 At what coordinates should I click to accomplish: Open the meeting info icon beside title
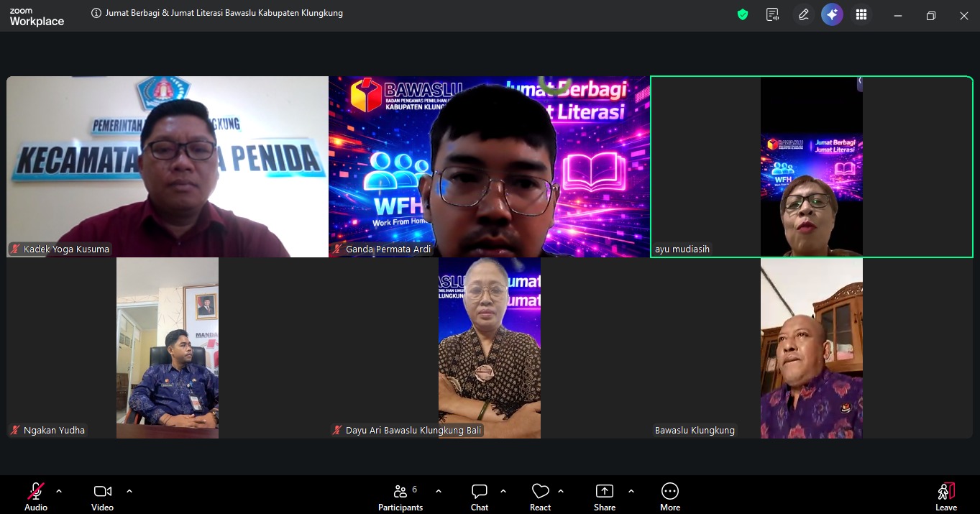96,13
